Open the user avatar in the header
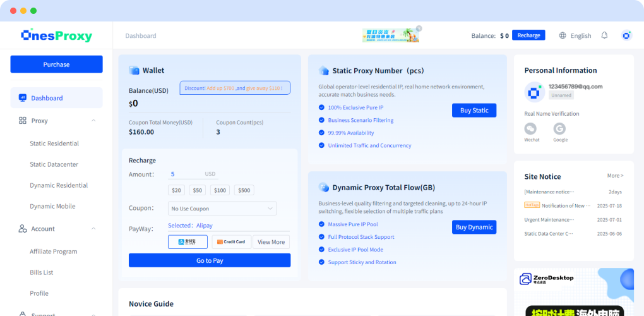 pyautogui.click(x=626, y=35)
